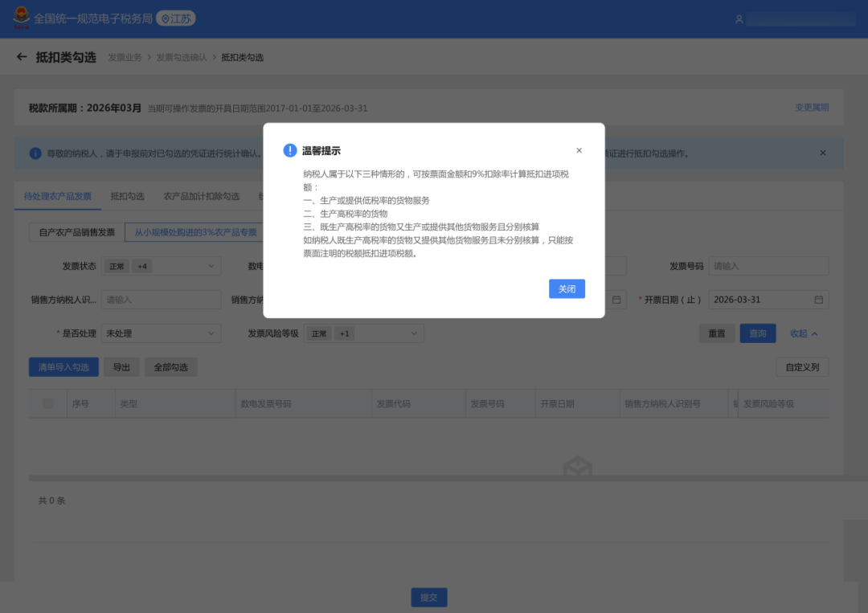
Task: Toggle the select-all checkbox in table header
Action: click(x=48, y=404)
